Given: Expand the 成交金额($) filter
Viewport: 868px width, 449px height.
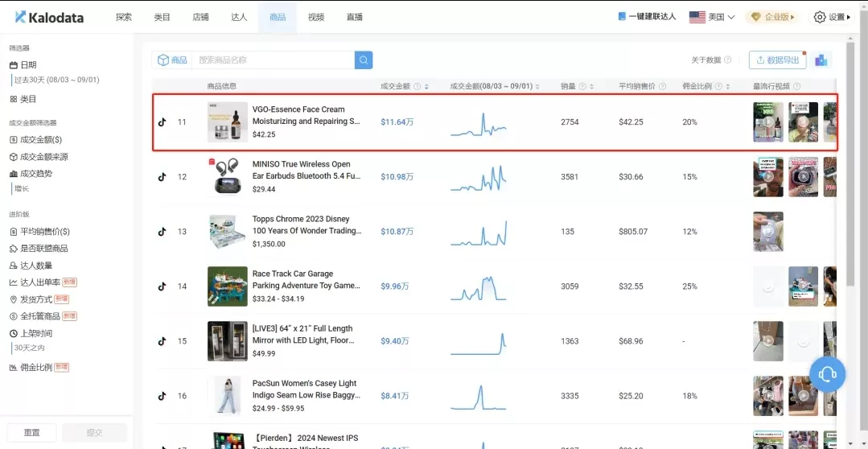Looking at the screenshot, I should 36,139.
